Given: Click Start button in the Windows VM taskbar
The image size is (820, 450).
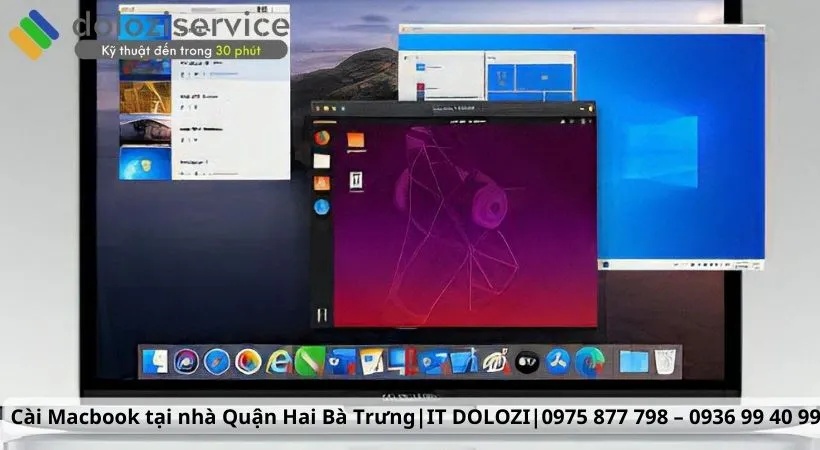Looking at the screenshot, I should 606,265.
